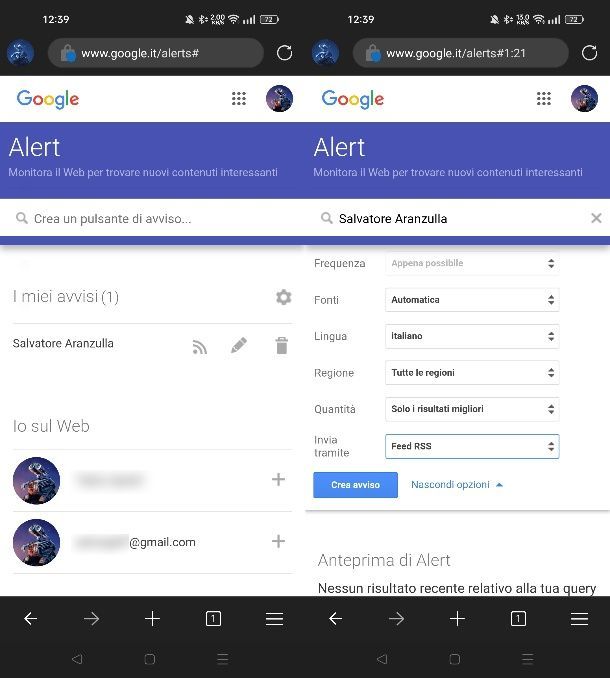Reload the page in the left browser

point(284,53)
